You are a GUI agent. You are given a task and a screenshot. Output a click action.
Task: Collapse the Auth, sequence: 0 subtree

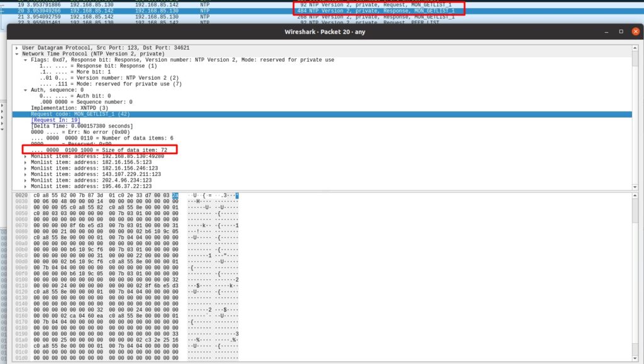pyautogui.click(x=25, y=91)
